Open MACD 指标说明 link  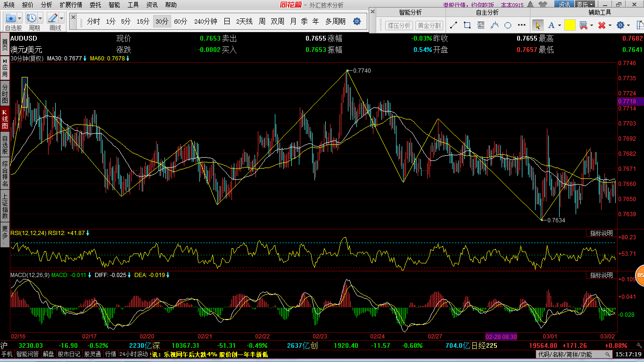(602, 275)
